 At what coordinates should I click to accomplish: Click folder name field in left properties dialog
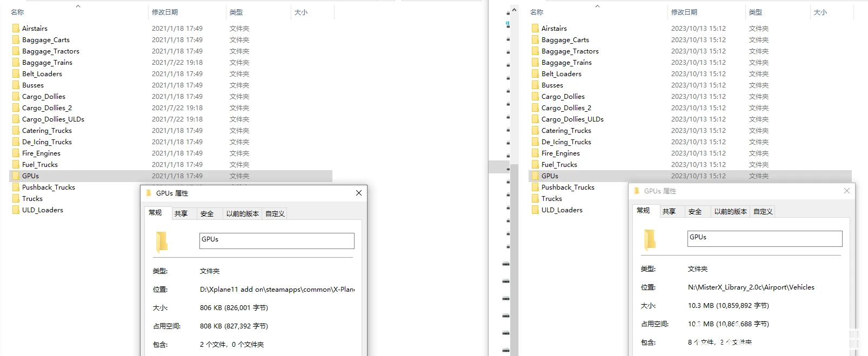(x=277, y=241)
